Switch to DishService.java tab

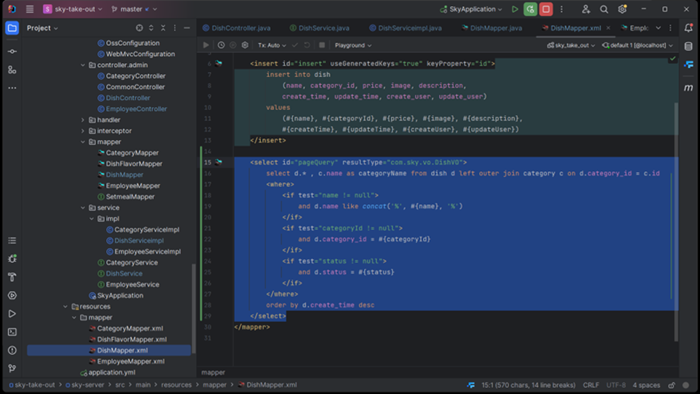(320, 28)
